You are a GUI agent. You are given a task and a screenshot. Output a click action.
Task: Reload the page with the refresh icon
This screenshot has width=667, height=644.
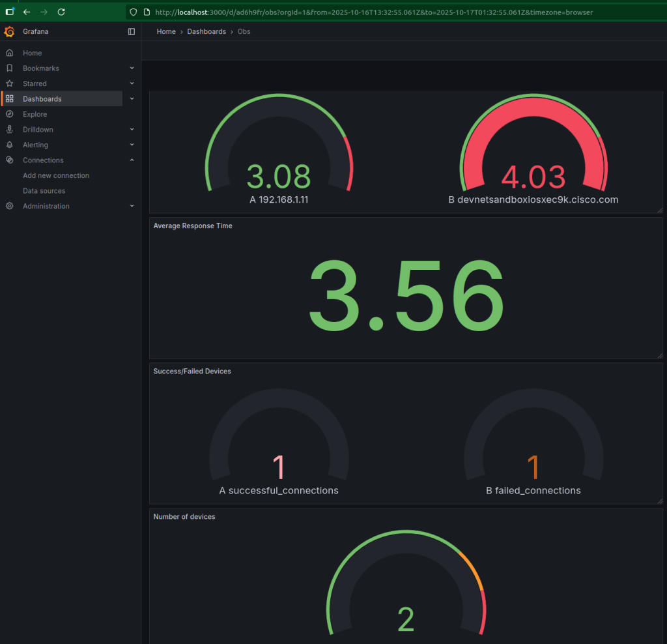[x=61, y=12]
